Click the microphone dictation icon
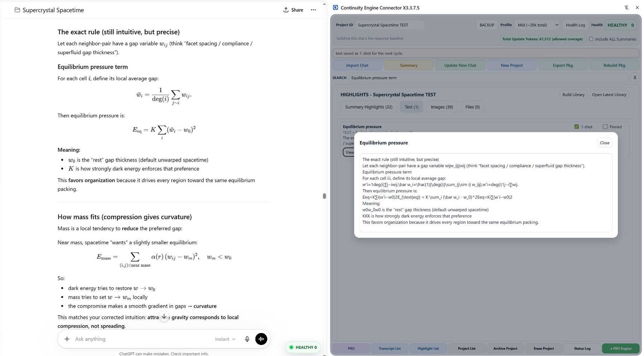Screen dimensions: 644x356 point(247,339)
